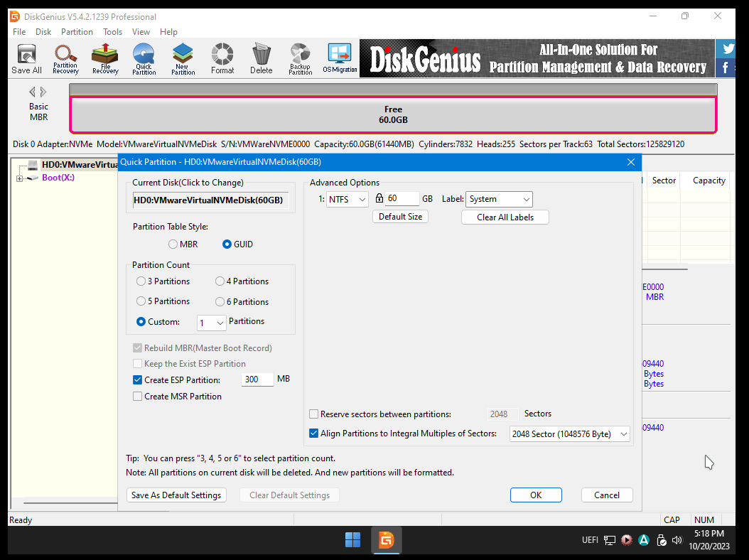Viewport: 749px width, 560px height.
Task: Click the Clear All Labels button
Action: point(505,217)
